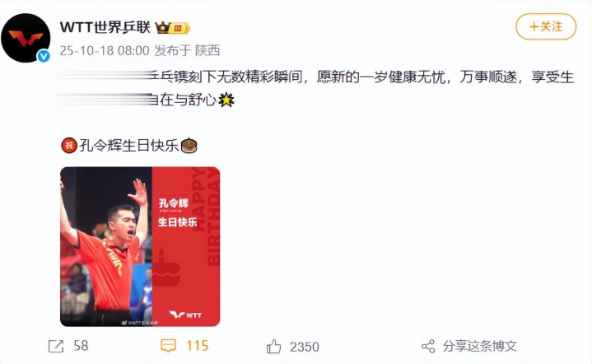
Task: Click the like count 2350
Action: tap(305, 347)
